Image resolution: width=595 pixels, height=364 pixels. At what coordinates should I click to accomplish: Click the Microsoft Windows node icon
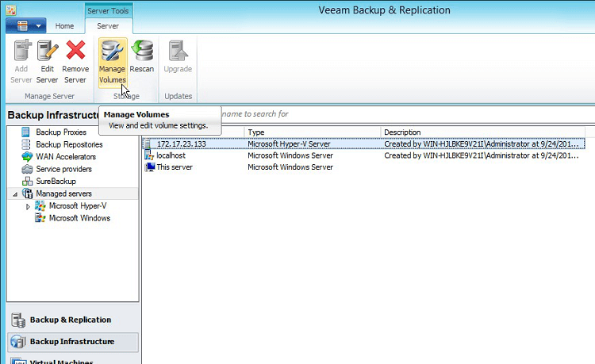pos(40,218)
